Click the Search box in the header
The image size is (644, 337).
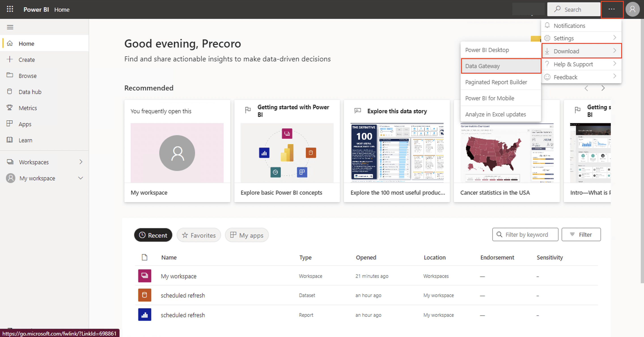click(574, 9)
